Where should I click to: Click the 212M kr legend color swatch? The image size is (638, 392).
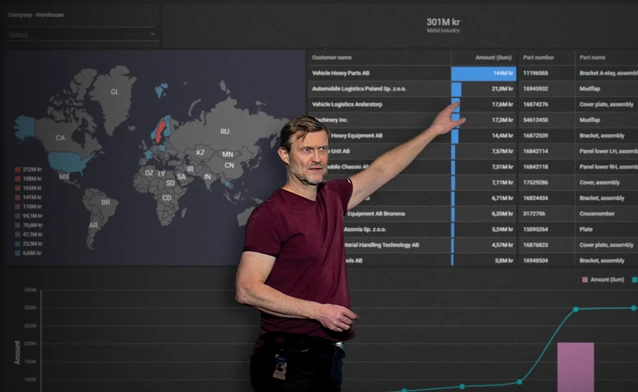(x=17, y=169)
